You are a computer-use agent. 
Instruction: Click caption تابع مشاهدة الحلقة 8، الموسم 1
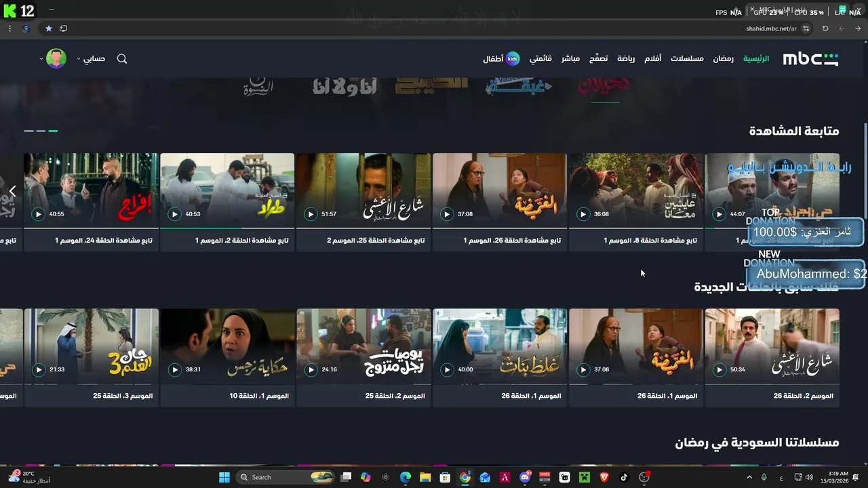point(650,241)
